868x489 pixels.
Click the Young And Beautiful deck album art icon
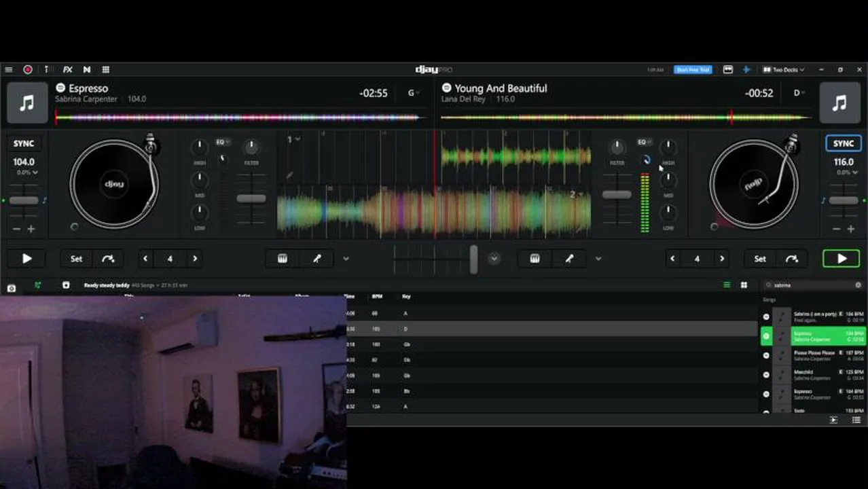tap(840, 103)
